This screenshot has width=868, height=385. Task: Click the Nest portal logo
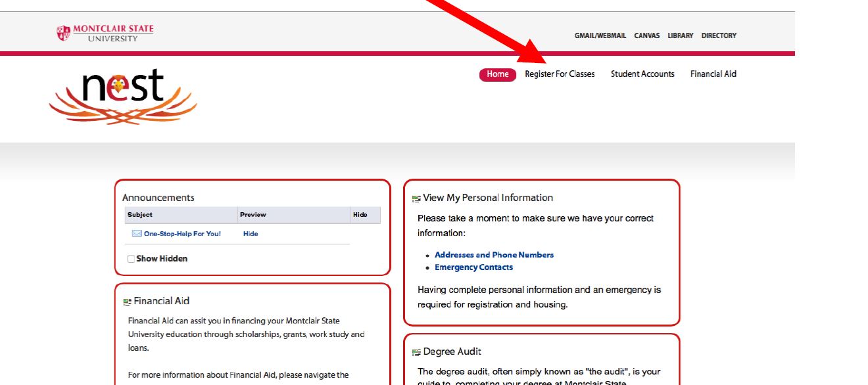123,96
